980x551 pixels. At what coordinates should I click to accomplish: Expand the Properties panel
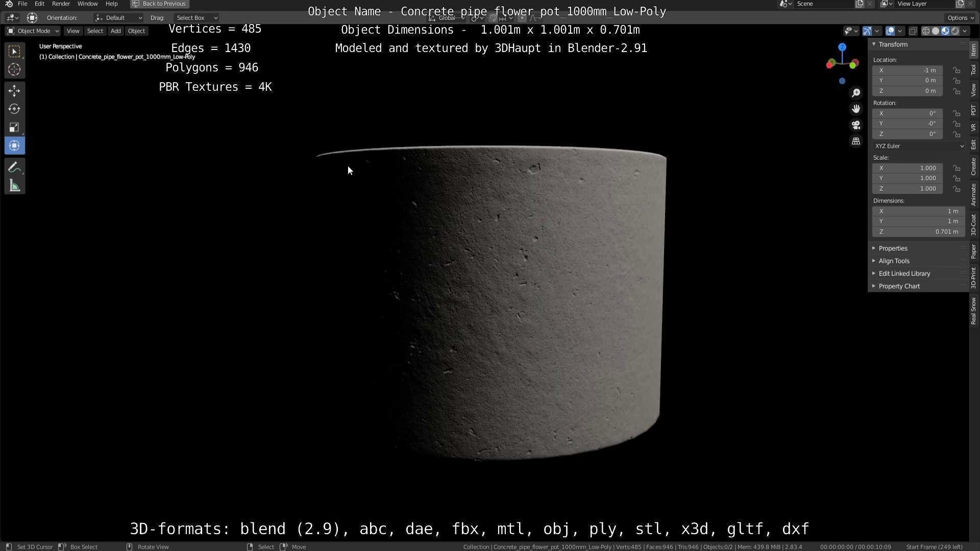coord(893,248)
